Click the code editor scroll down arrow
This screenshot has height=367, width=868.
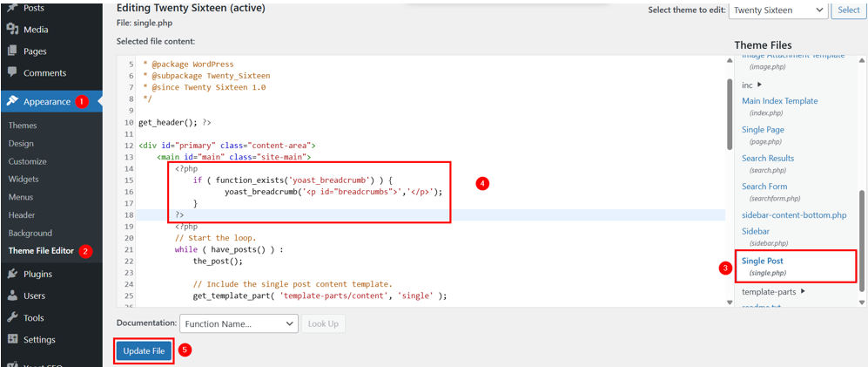(730, 302)
